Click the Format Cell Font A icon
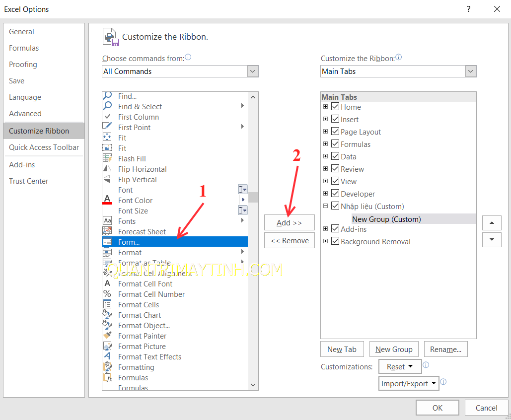This screenshot has width=511, height=420. point(107,283)
